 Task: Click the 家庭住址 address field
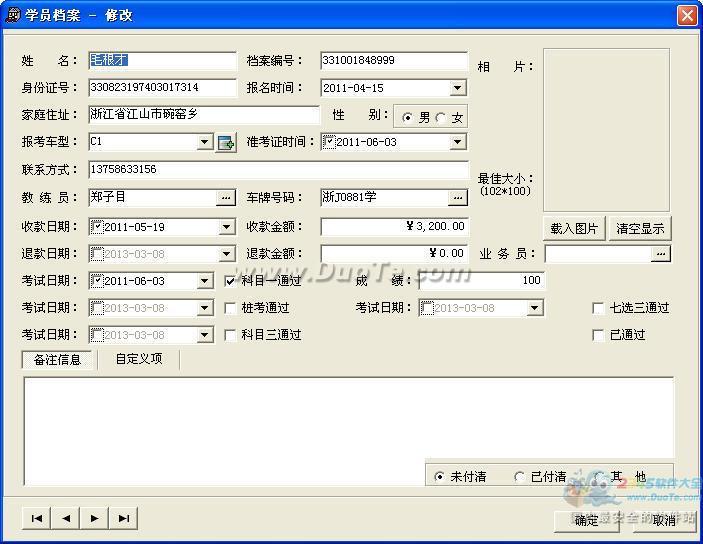[204, 115]
